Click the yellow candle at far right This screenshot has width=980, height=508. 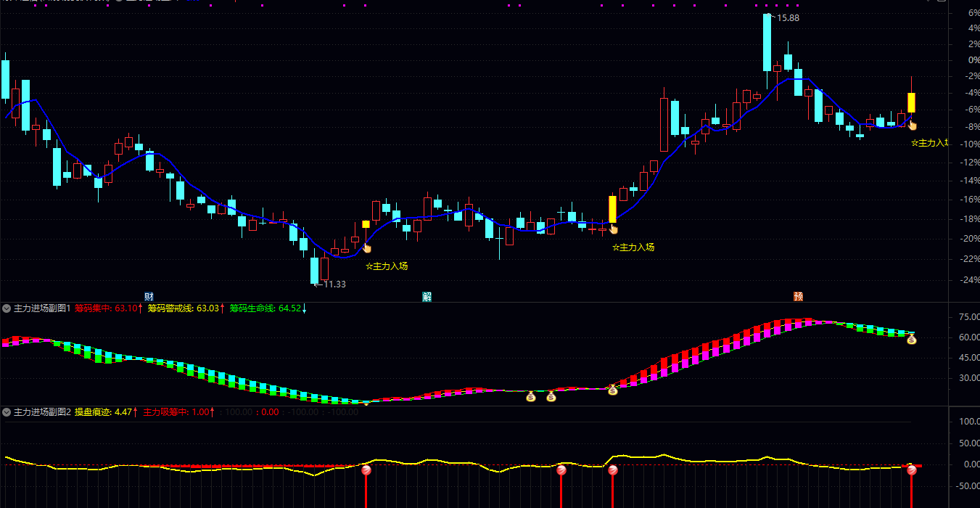point(912,102)
